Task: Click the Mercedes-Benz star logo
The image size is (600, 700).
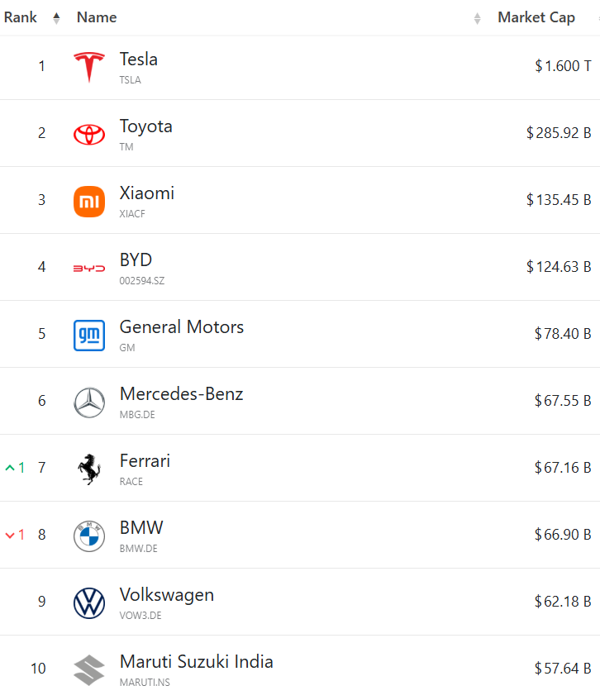Action: [89, 402]
